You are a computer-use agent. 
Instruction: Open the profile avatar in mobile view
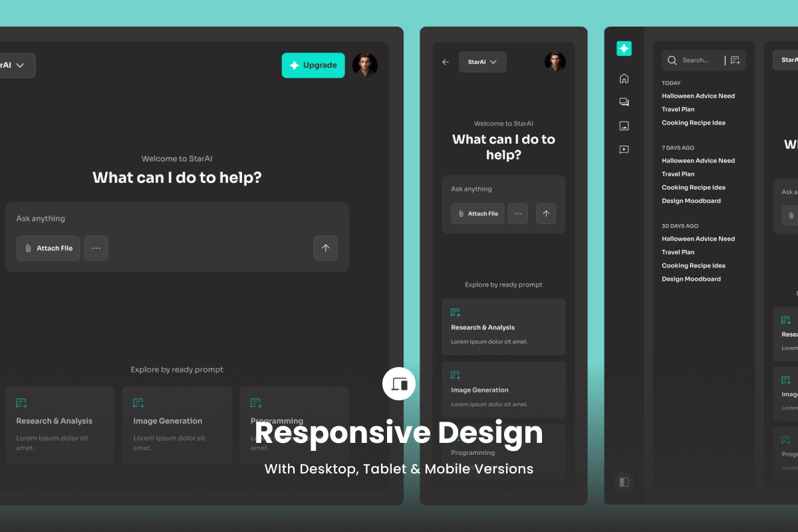point(555,62)
